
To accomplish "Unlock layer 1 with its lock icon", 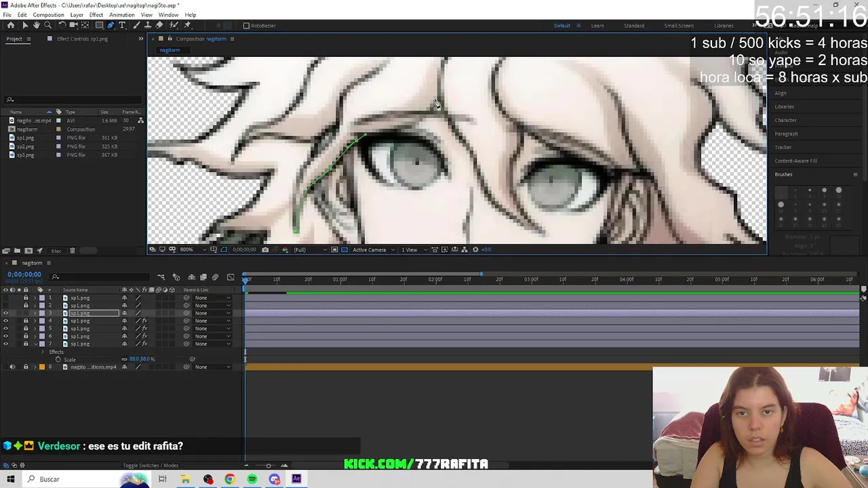I will pos(26,298).
